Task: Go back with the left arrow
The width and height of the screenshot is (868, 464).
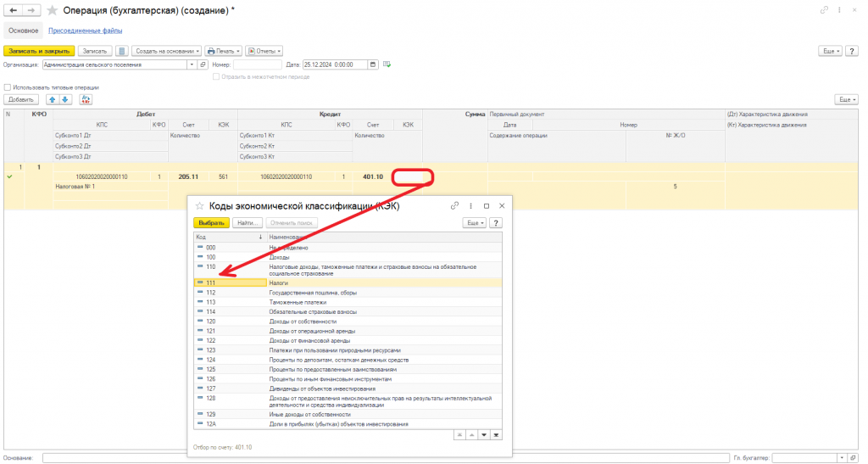Action: pos(14,10)
